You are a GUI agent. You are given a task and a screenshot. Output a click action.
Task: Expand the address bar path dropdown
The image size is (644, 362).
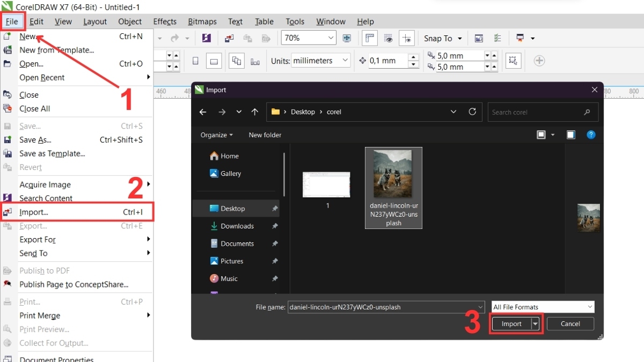point(453,112)
